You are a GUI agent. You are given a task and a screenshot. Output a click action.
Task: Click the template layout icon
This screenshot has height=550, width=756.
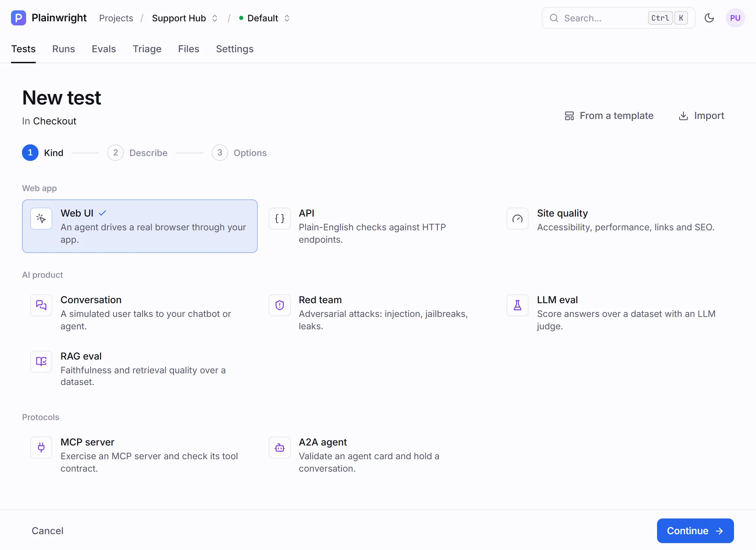pyautogui.click(x=569, y=116)
